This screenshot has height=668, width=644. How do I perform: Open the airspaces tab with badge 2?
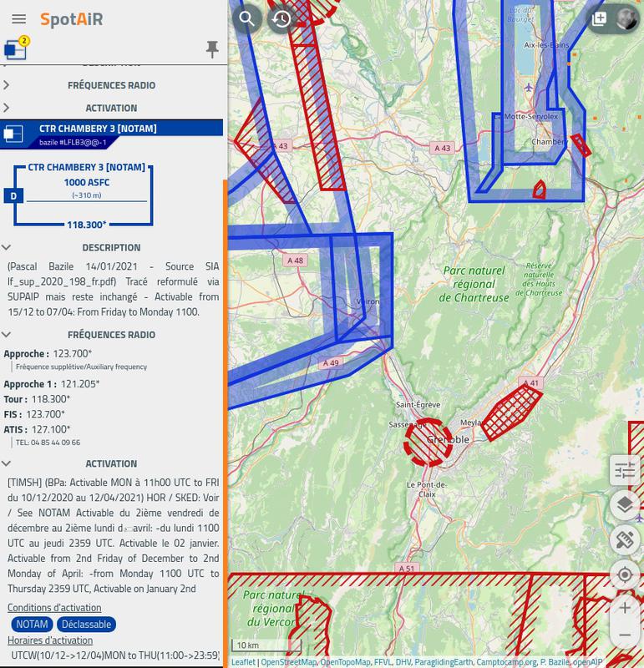[x=16, y=49]
